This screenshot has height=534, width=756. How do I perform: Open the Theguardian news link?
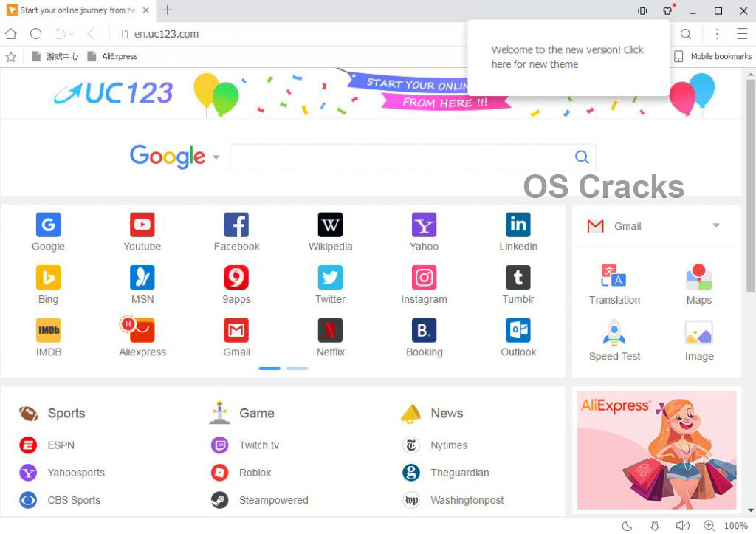(445, 472)
